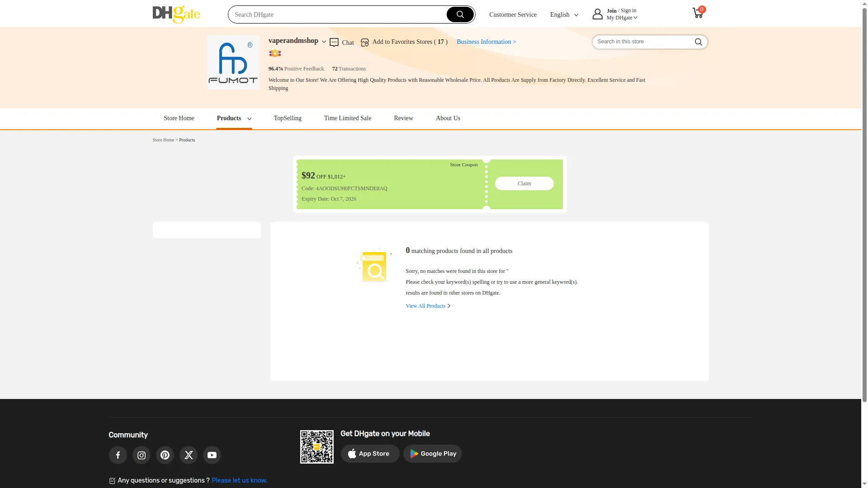Click the suggestions feedback pencil icon
Screen dimensions: 868x488
click(112, 481)
